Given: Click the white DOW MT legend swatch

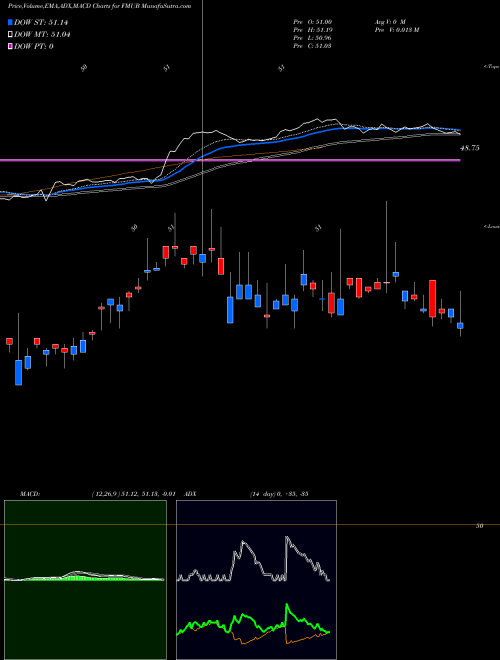Looking at the screenshot, I should point(11,35).
